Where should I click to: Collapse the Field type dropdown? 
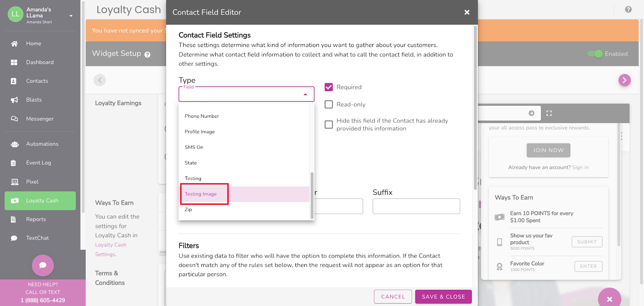pyautogui.click(x=305, y=94)
